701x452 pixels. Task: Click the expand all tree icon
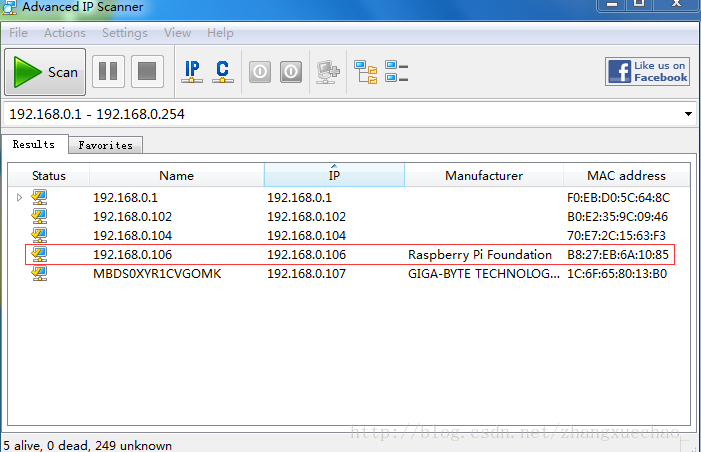pos(366,72)
